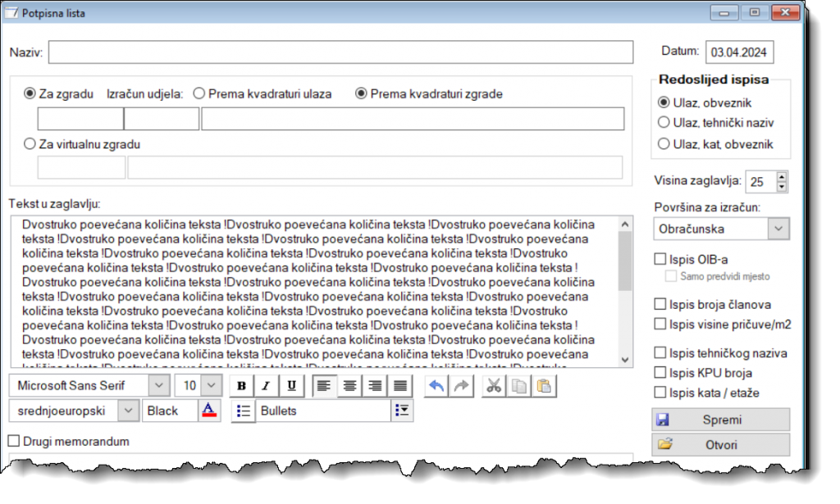Click virtual building name field
Viewport: 840px width, 504px height.
click(x=375, y=167)
